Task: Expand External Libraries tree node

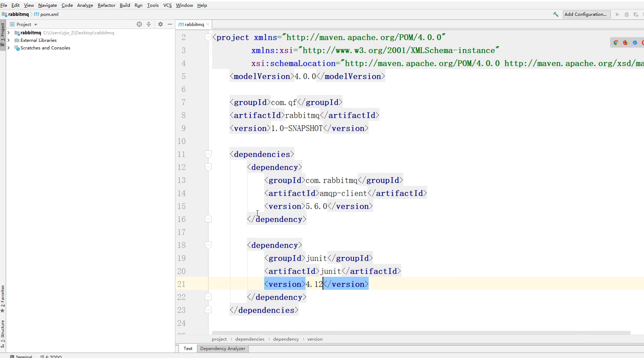Action: [9, 40]
